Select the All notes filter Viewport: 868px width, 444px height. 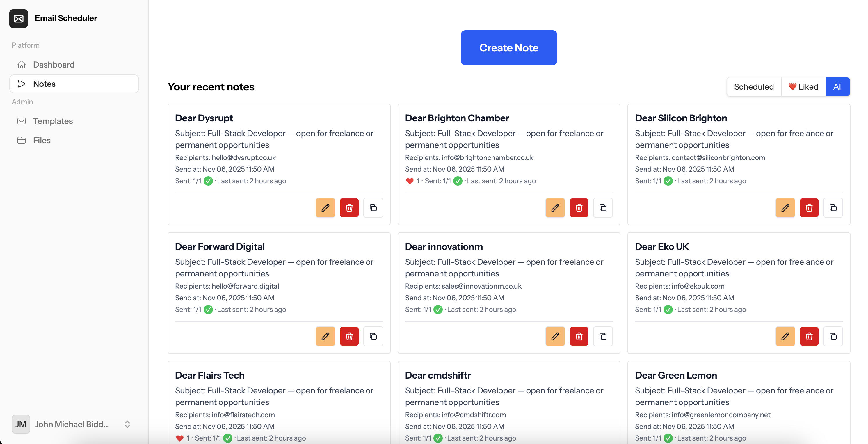click(837, 87)
